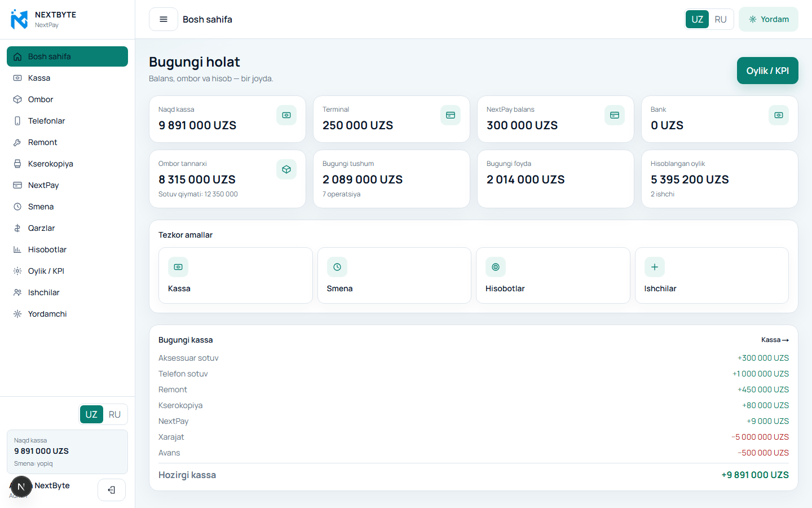Click the +9 000 UZS NextPay amount
This screenshot has height=508, width=812.
coord(767,421)
